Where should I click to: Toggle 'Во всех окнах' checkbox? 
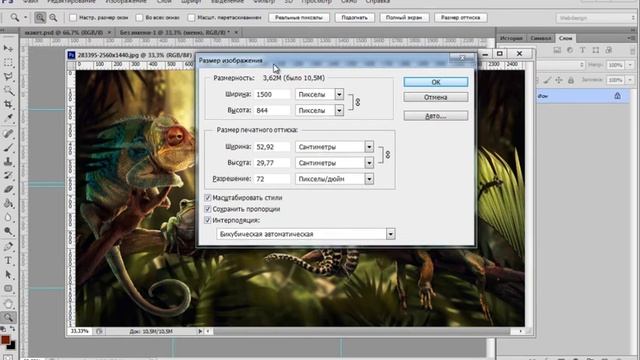[139, 18]
